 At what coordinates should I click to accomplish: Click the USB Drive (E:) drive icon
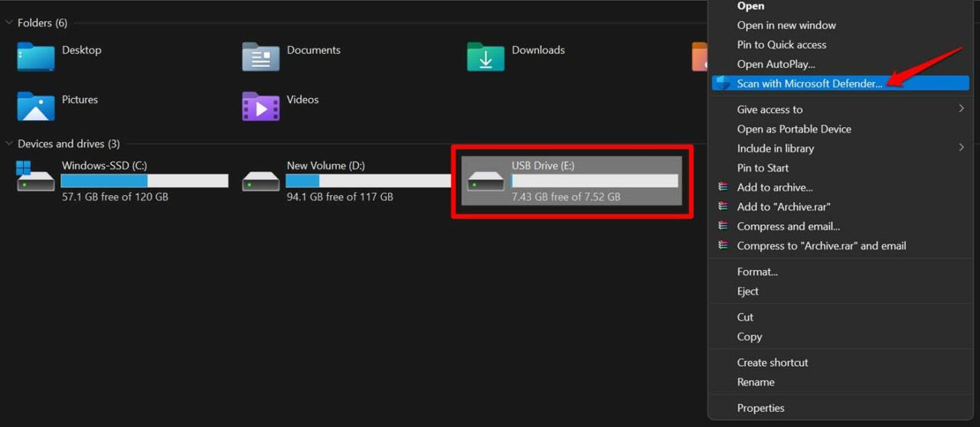pos(486,181)
